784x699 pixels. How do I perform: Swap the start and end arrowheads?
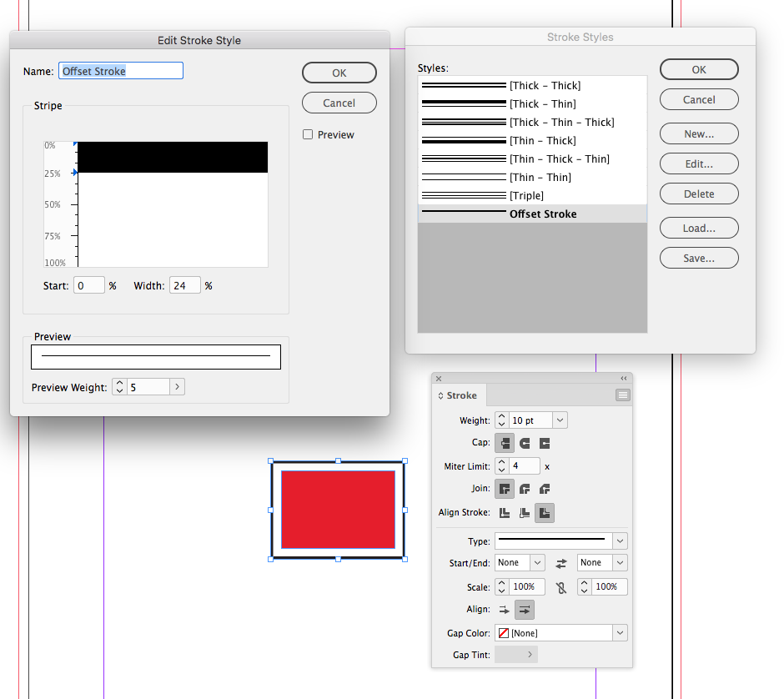pyautogui.click(x=561, y=563)
